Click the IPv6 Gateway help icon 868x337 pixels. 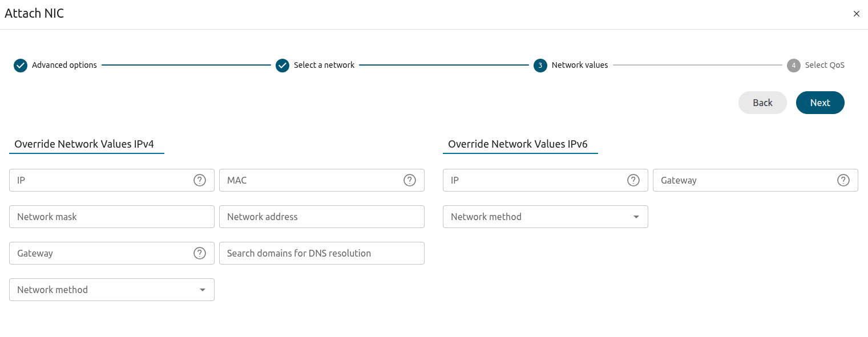tap(843, 180)
